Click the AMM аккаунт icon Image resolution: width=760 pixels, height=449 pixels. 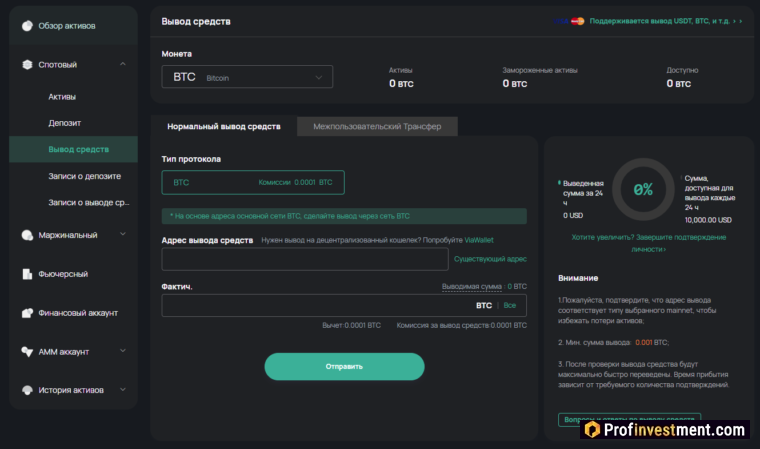(x=27, y=352)
